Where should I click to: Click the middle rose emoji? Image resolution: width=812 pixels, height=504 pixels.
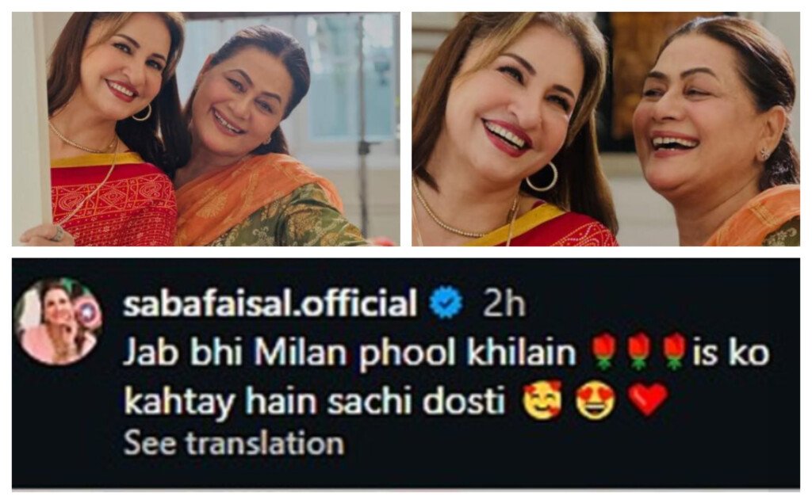click(638, 351)
